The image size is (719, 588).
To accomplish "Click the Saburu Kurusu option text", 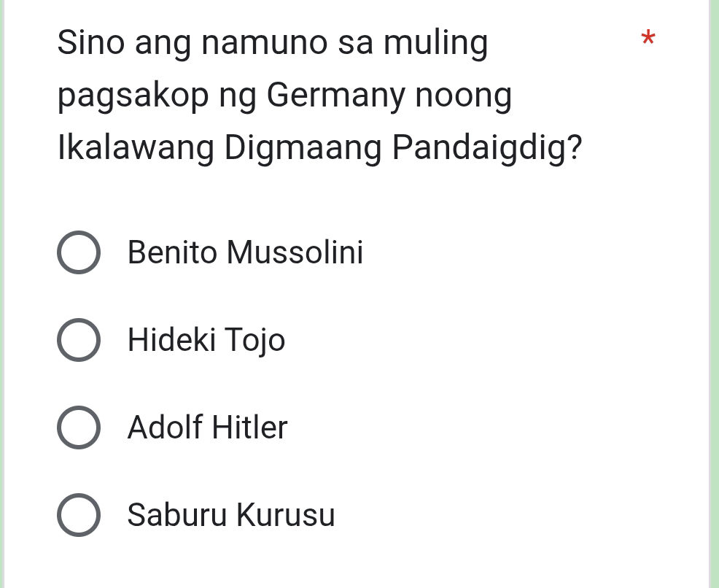I will [230, 515].
